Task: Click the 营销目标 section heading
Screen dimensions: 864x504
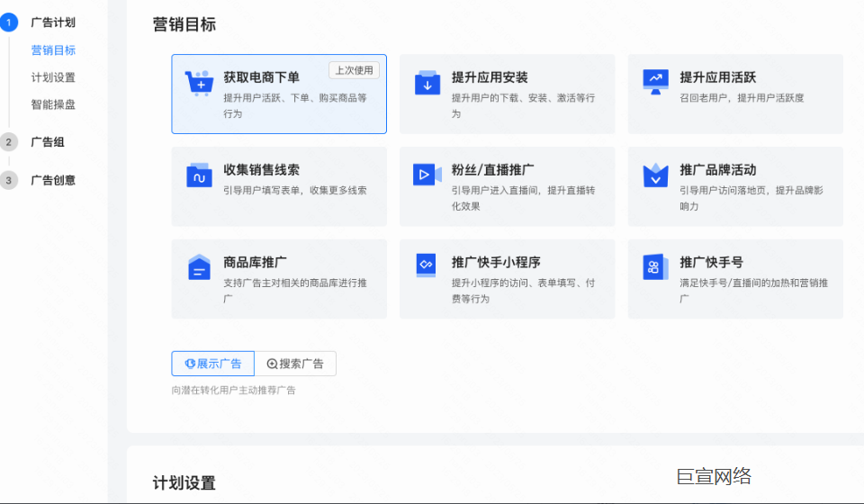Action: 184,25
